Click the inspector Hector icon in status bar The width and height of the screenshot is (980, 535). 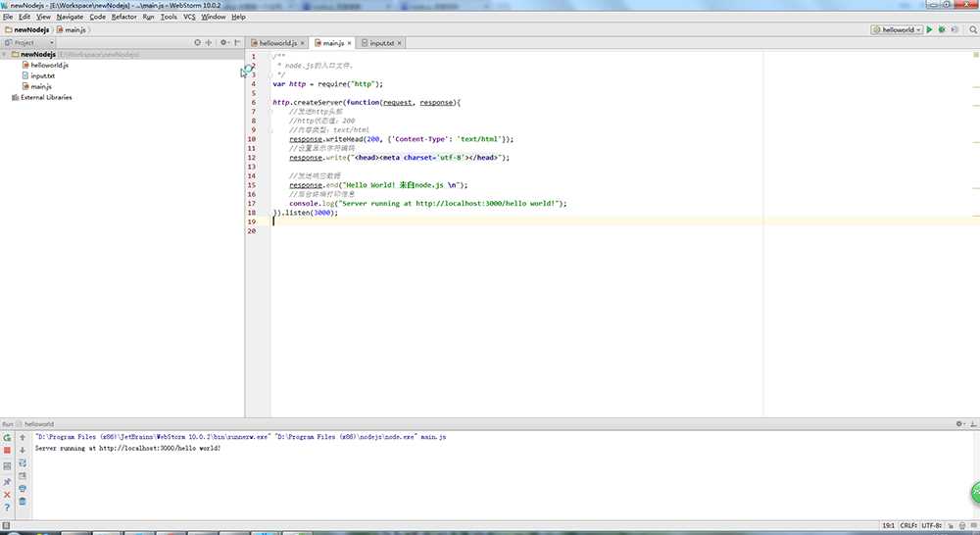pos(962,526)
